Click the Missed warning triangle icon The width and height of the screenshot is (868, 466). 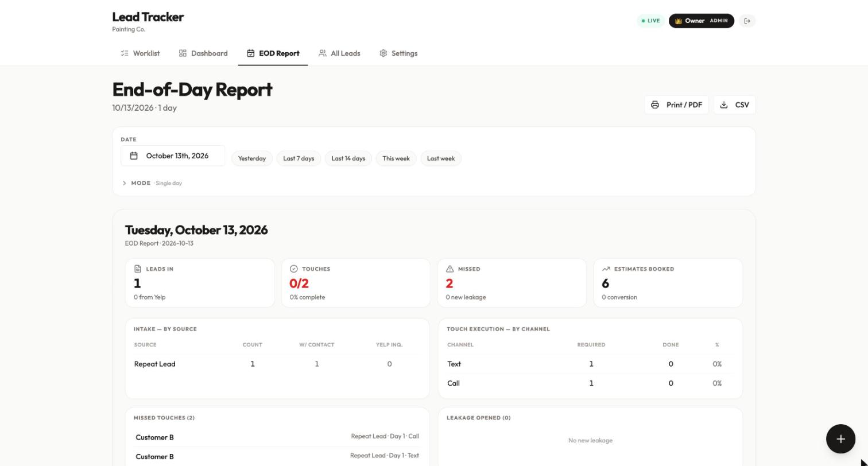[450, 269]
